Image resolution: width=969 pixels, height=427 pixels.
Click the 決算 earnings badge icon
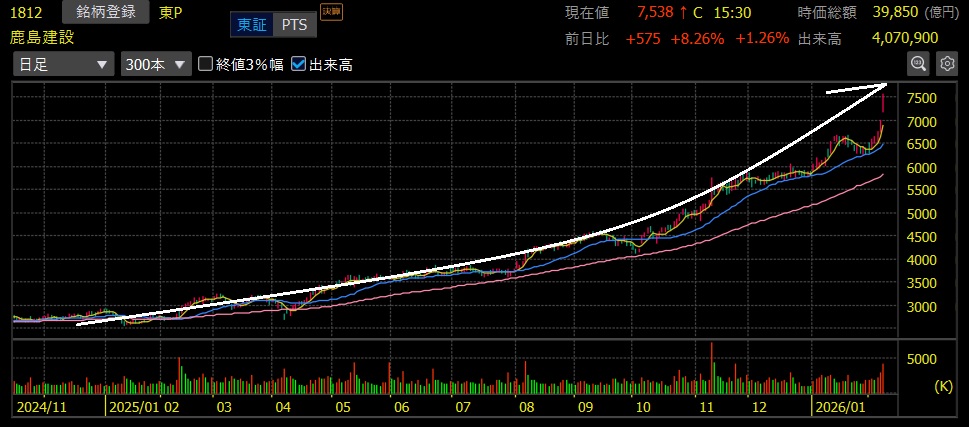click(x=329, y=12)
